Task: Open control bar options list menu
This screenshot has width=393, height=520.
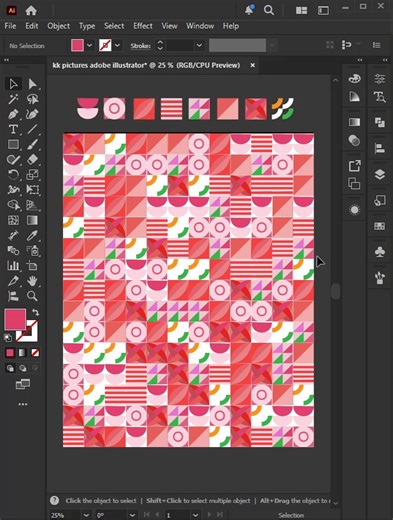Action: [376, 45]
